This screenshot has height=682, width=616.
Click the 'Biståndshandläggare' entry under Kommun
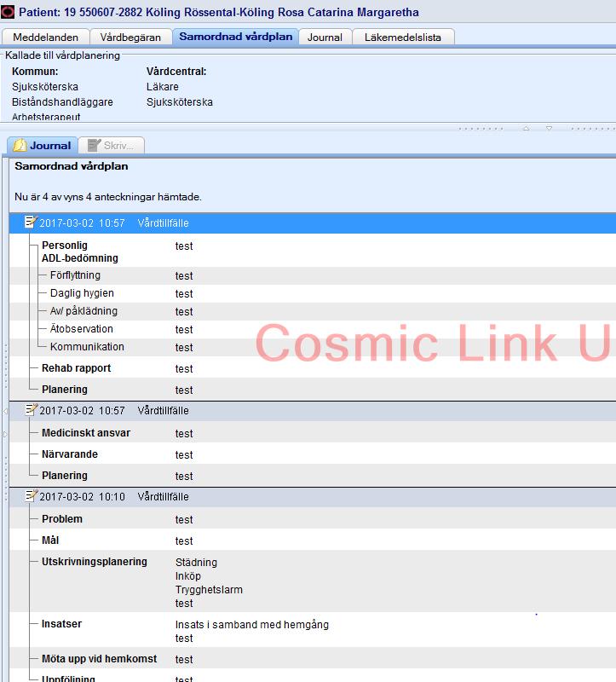click(x=62, y=102)
